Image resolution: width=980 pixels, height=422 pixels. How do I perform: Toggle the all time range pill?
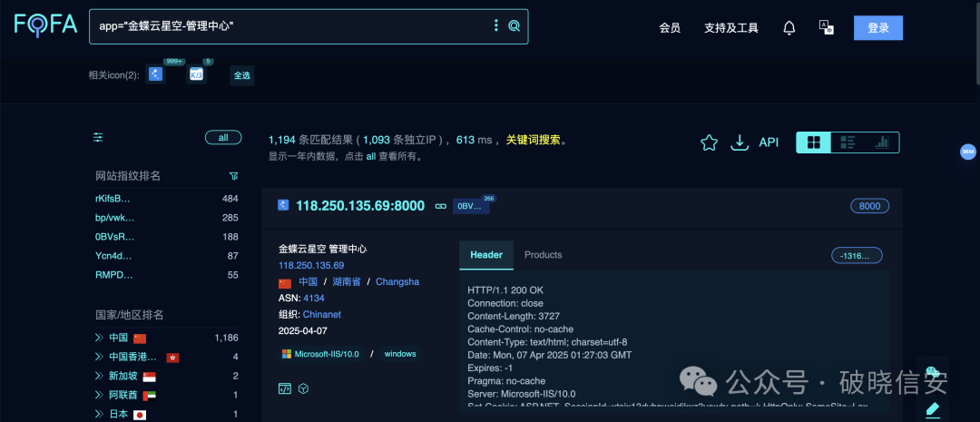click(x=223, y=138)
